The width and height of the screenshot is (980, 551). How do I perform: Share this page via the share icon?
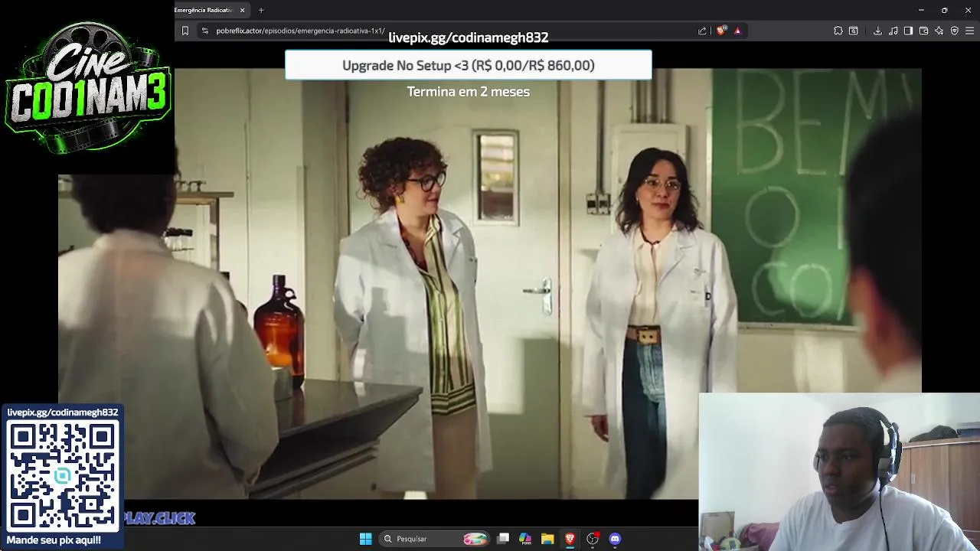[x=702, y=31]
